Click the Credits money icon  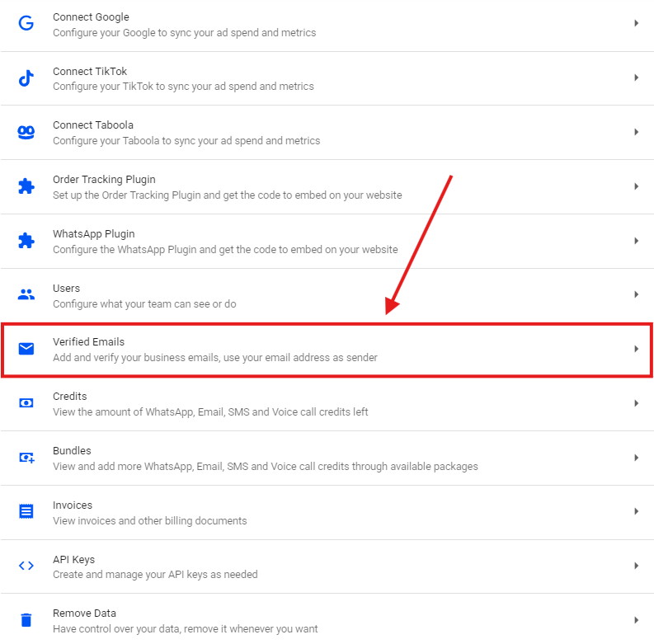(26, 403)
